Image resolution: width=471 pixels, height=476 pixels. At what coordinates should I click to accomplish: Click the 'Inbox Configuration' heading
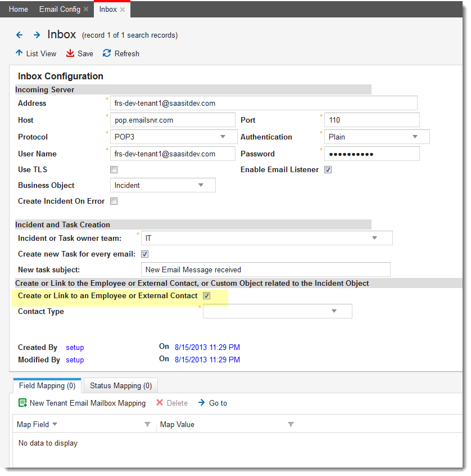click(61, 76)
